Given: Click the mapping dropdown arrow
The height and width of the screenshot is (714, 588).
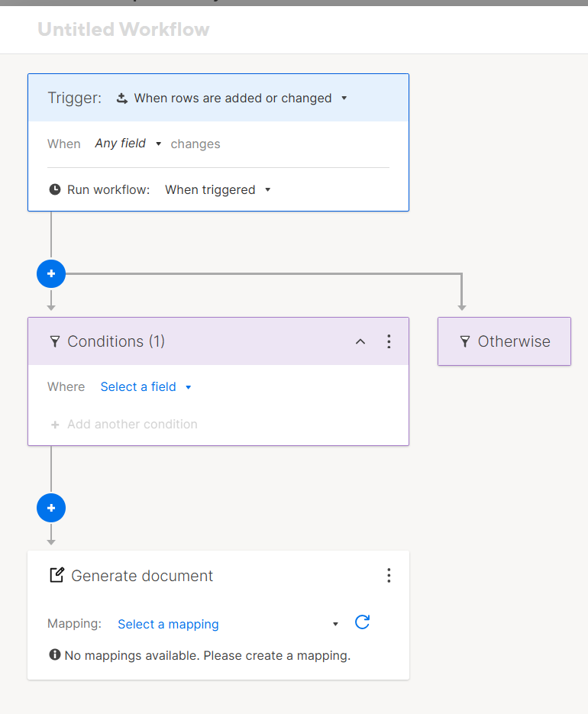Looking at the screenshot, I should (335, 625).
